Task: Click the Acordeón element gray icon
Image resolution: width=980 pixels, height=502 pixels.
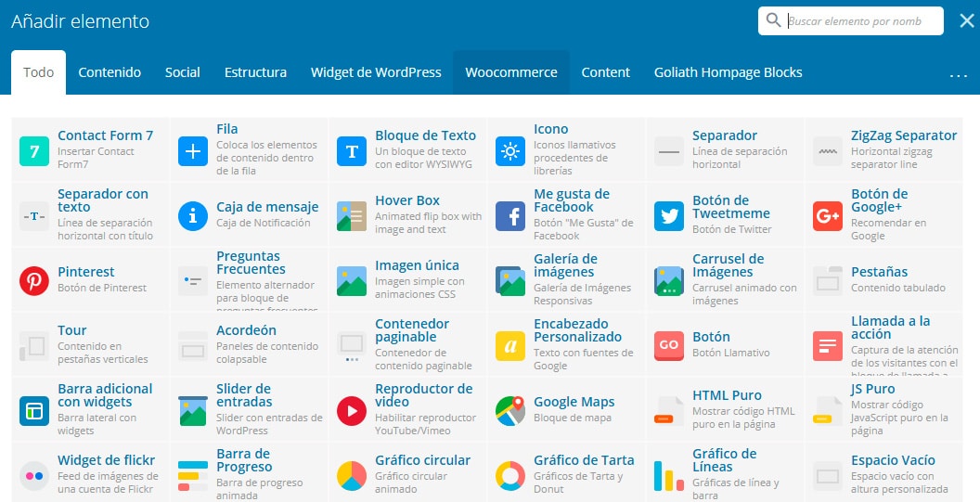Action: pyautogui.click(x=193, y=346)
